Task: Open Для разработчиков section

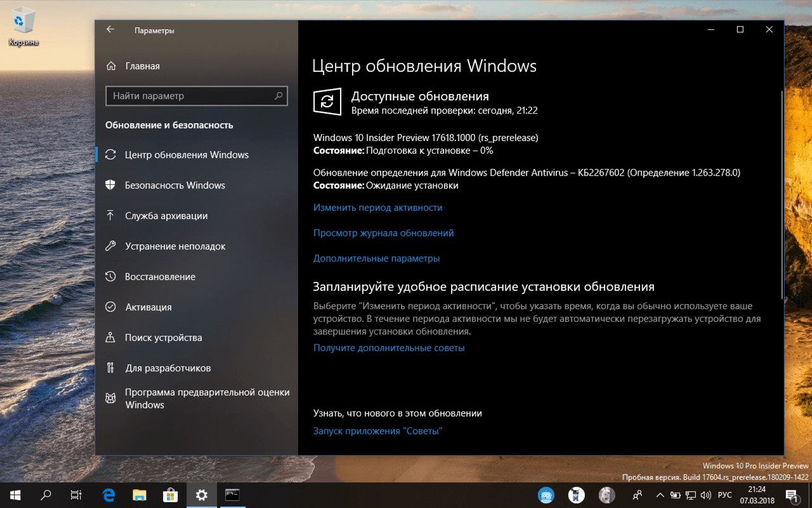Action: 197,368
